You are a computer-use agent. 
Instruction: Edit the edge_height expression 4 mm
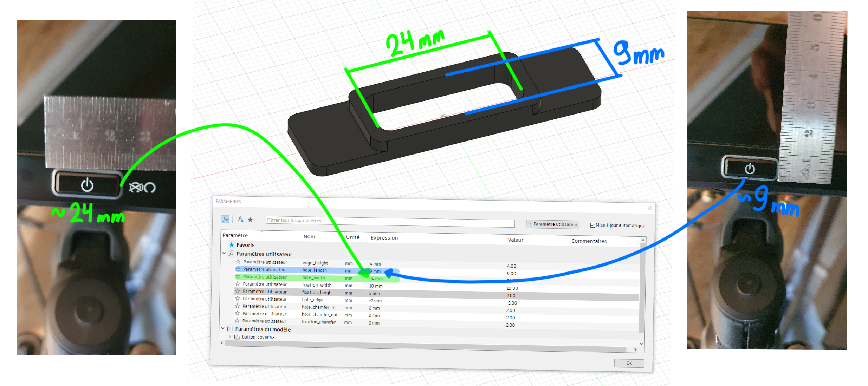click(x=375, y=264)
